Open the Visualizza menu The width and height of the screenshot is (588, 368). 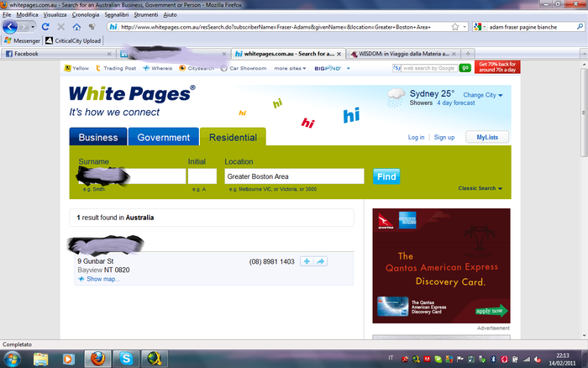click(55, 14)
